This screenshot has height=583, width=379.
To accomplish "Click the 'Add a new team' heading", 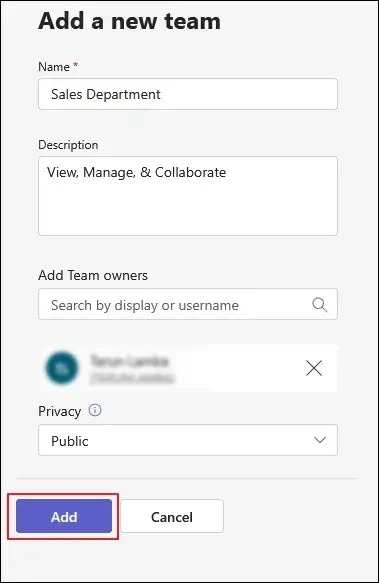I will click(129, 21).
